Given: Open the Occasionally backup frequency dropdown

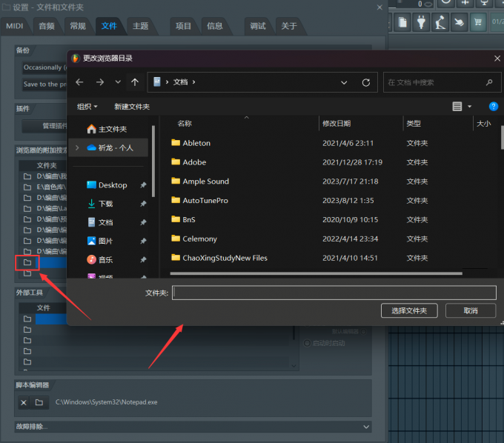Looking at the screenshot, I should [44, 67].
